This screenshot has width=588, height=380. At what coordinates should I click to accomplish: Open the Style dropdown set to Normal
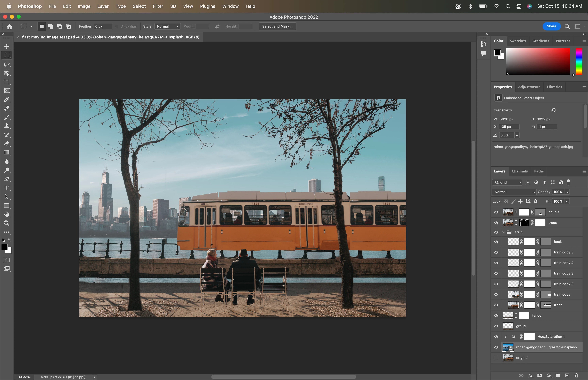click(x=168, y=26)
